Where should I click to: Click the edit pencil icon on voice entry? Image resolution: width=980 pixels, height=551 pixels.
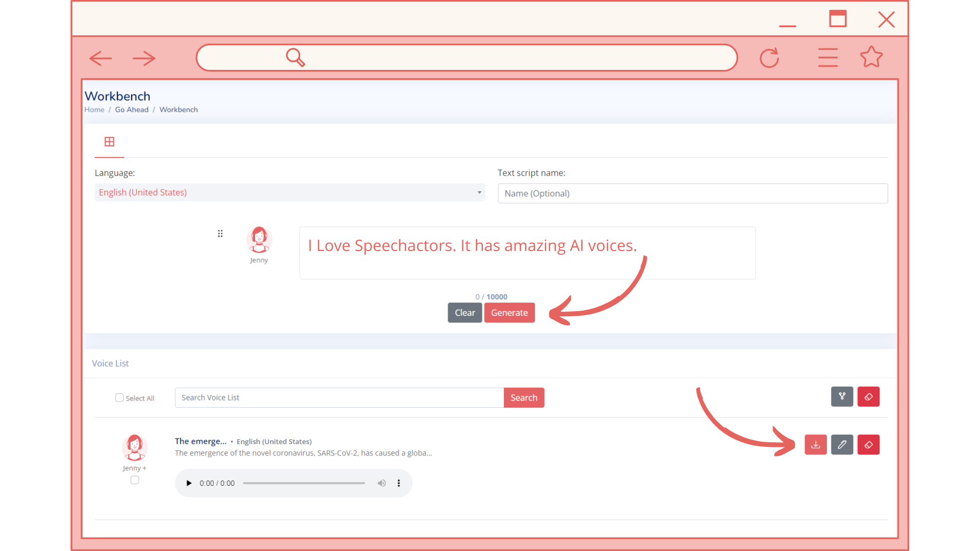(x=841, y=445)
